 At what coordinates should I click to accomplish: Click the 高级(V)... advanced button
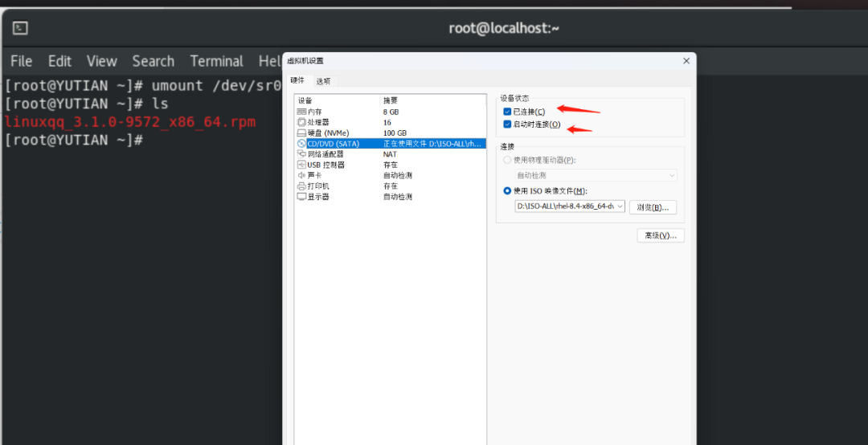click(661, 235)
